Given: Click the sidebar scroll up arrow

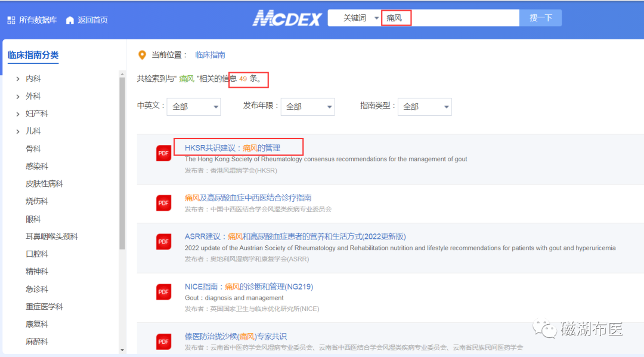Looking at the screenshot, I should click(x=122, y=75).
